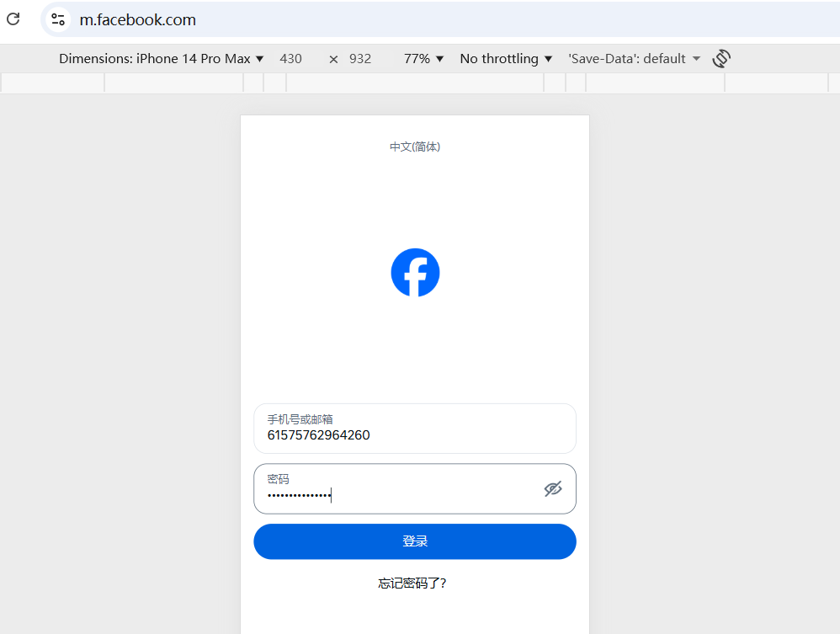840x634 pixels.
Task: Click the widest segment of the breakpoint bar
Action: 415,83
